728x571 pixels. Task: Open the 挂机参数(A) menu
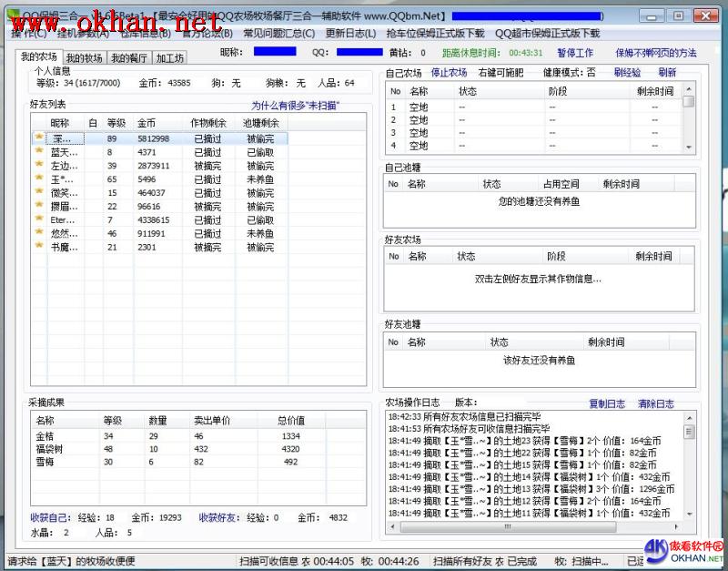83,34
